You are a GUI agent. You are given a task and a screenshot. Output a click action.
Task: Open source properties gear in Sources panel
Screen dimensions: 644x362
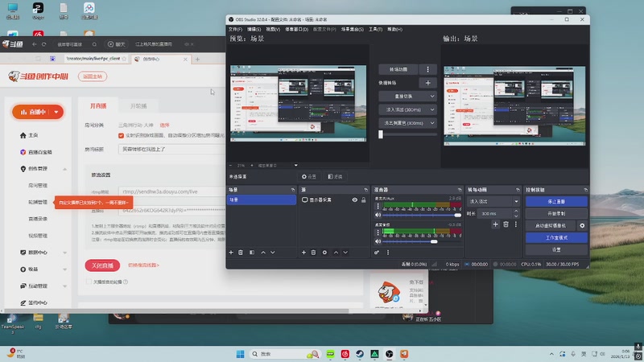click(x=324, y=253)
